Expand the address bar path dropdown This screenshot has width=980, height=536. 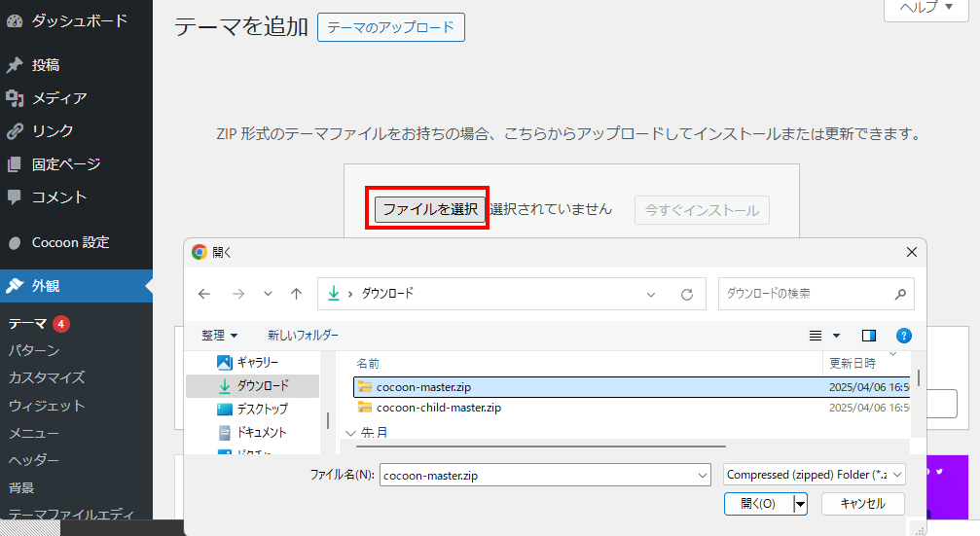click(x=652, y=294)
